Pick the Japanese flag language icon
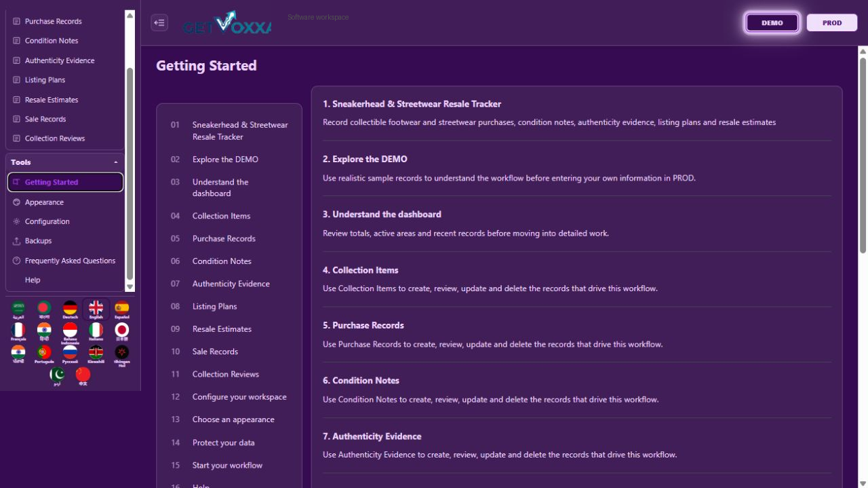Image resolution: width=868 pixels, height=488 pixels. pyautogui.click(x=121, y=332)
